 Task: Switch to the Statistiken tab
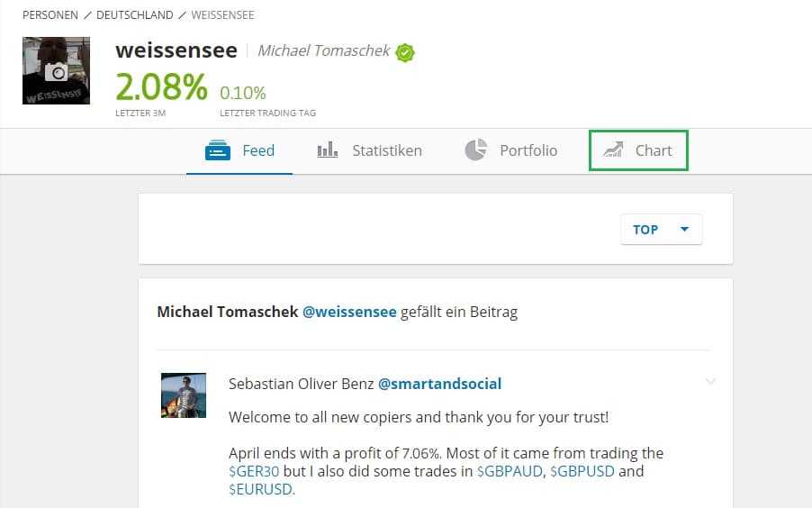386,150
